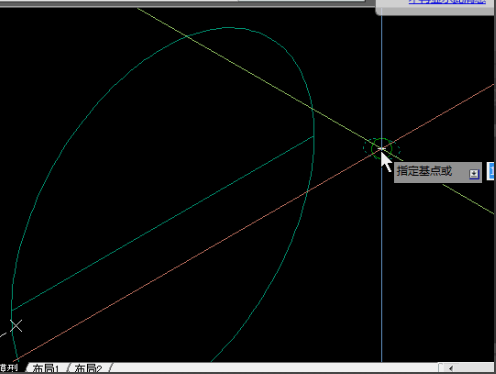Click the green circular snap marker
The height and width of the screenshot is (374, 496).
point(382,148)
